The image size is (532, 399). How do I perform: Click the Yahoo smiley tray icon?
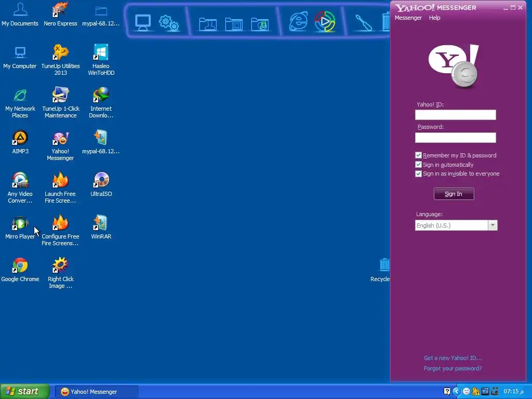click(467, 392)
